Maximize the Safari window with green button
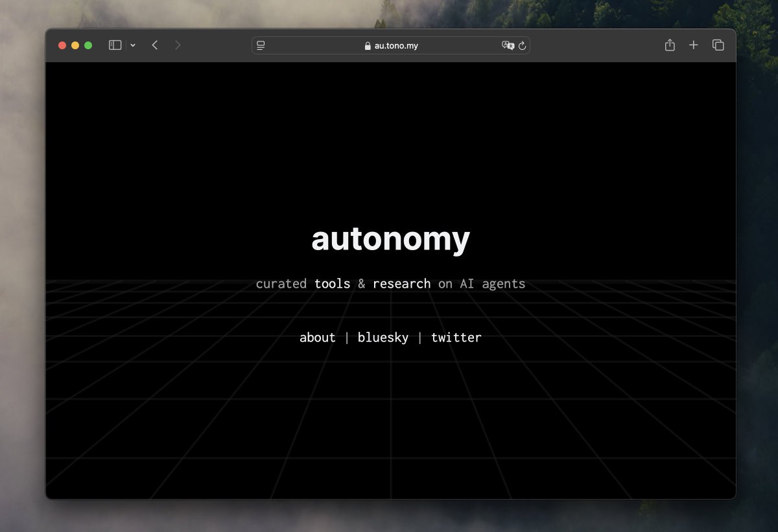The width and height of the screenshot is (778, 532). pyautogui.click(x=88, y=45)
